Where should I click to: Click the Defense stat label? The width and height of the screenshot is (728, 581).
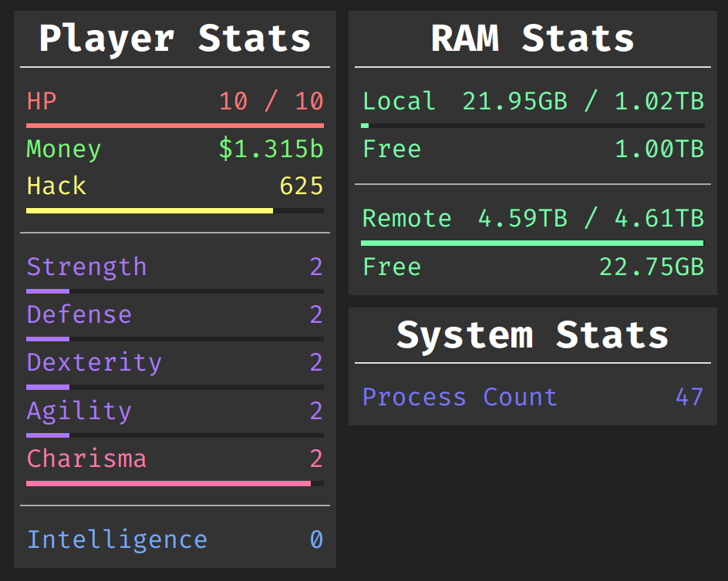tap(79, 315)
